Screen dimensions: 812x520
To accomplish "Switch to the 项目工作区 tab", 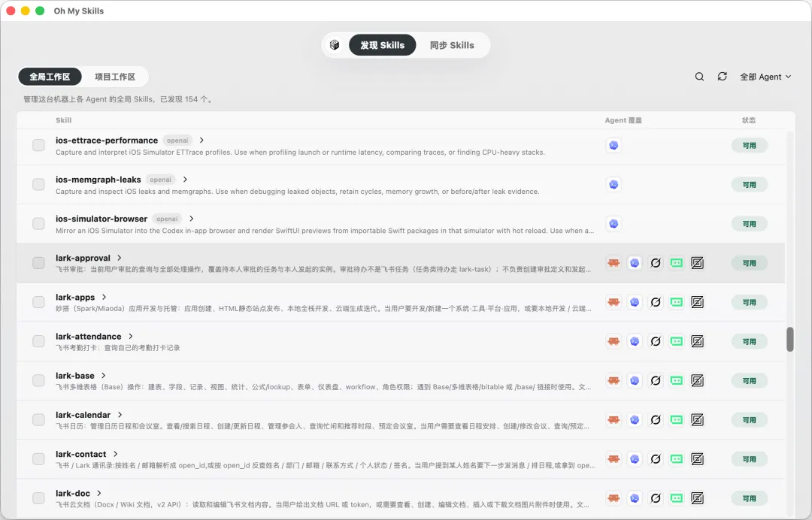I will (115, 77).
